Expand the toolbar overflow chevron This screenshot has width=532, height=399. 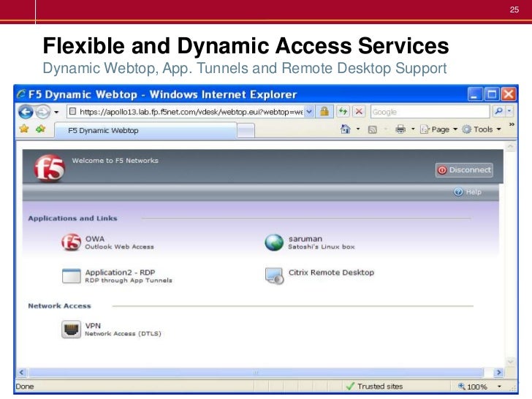512,125
